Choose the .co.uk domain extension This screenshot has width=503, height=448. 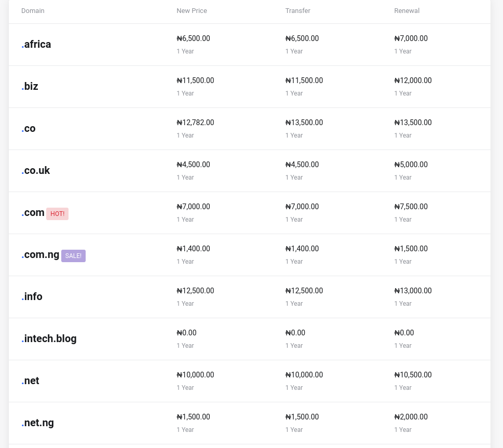coord(36,171)
